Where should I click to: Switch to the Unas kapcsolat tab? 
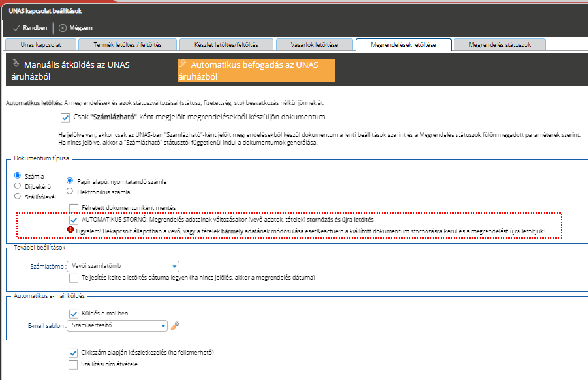[x=40, y=44]
